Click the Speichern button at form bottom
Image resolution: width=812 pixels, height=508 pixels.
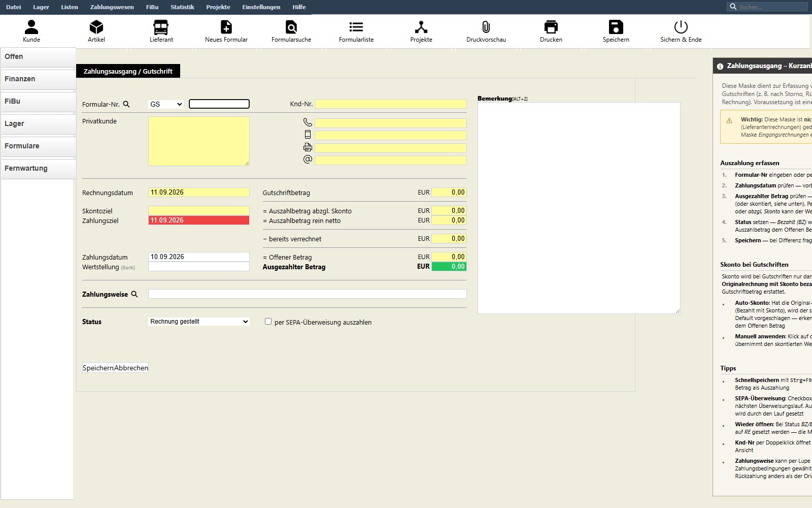[98, 368]
